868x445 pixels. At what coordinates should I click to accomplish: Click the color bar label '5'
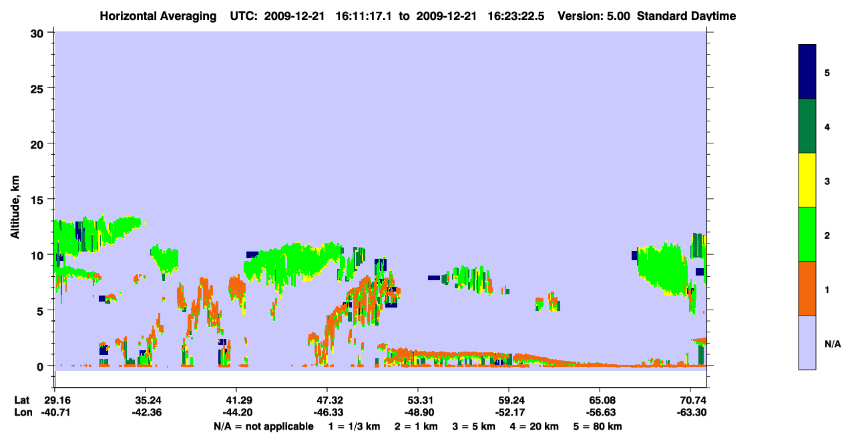coord(827,72)
